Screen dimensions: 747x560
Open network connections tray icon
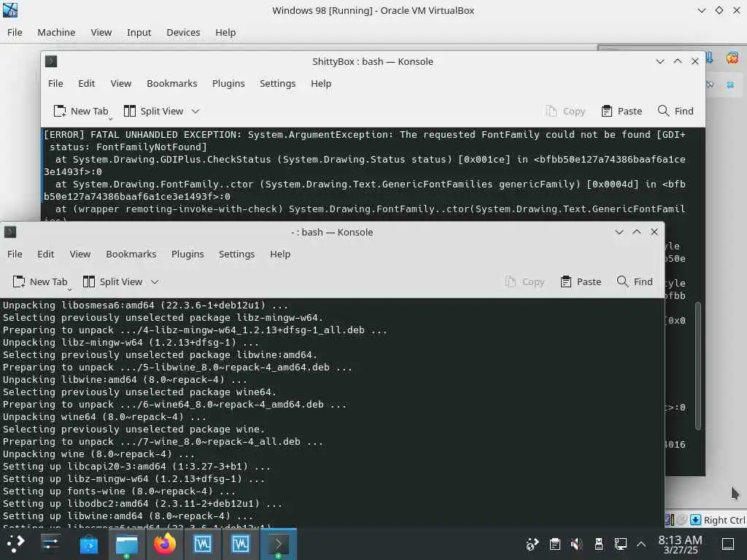621,544
